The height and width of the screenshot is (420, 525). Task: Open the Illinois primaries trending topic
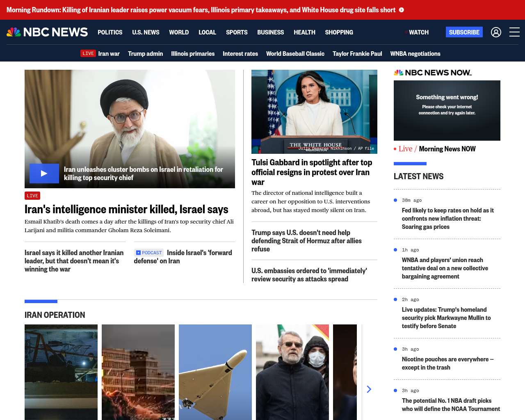click(x=193, y=53)
